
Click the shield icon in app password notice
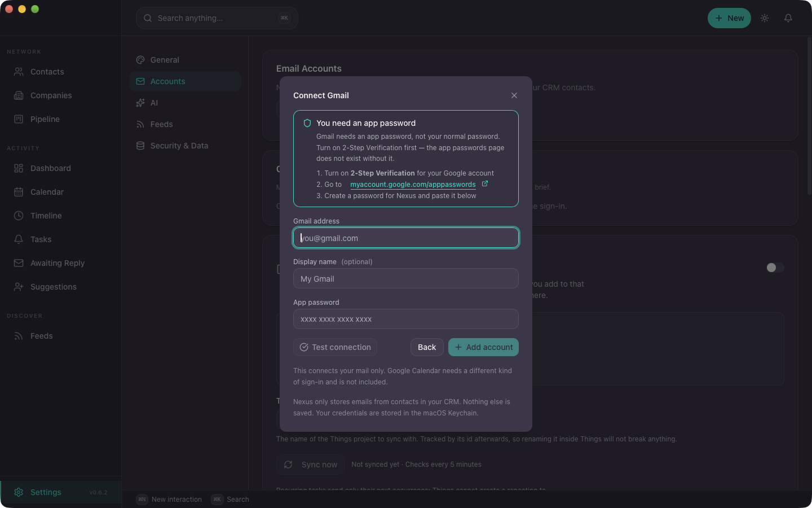(x=307, y=123)
